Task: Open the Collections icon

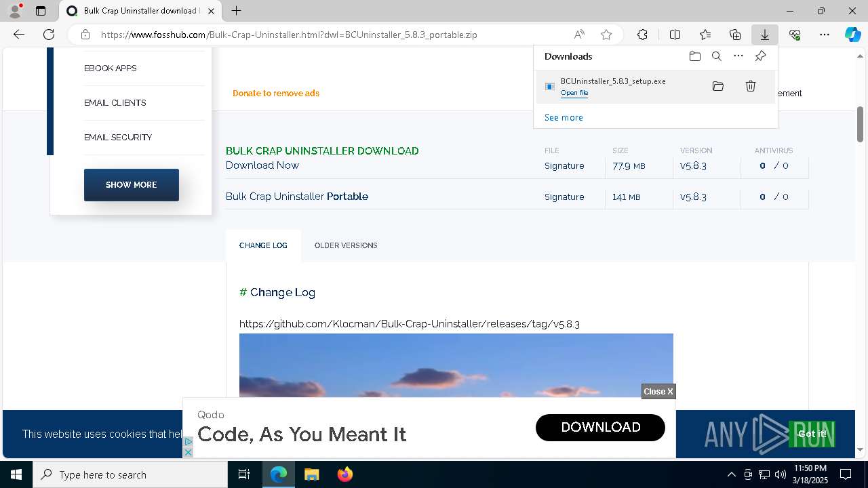Action: pos(735,35)
